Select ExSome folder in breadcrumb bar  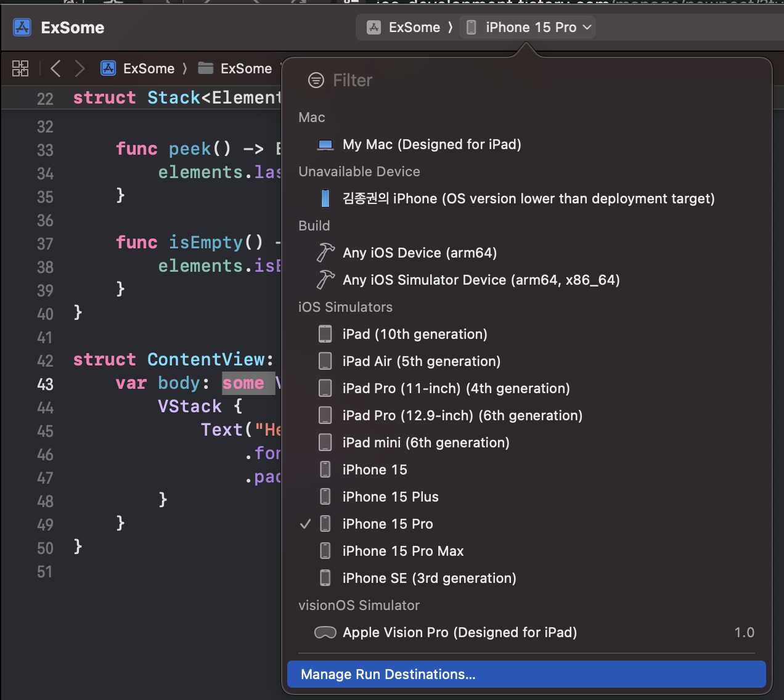(235, 68)
